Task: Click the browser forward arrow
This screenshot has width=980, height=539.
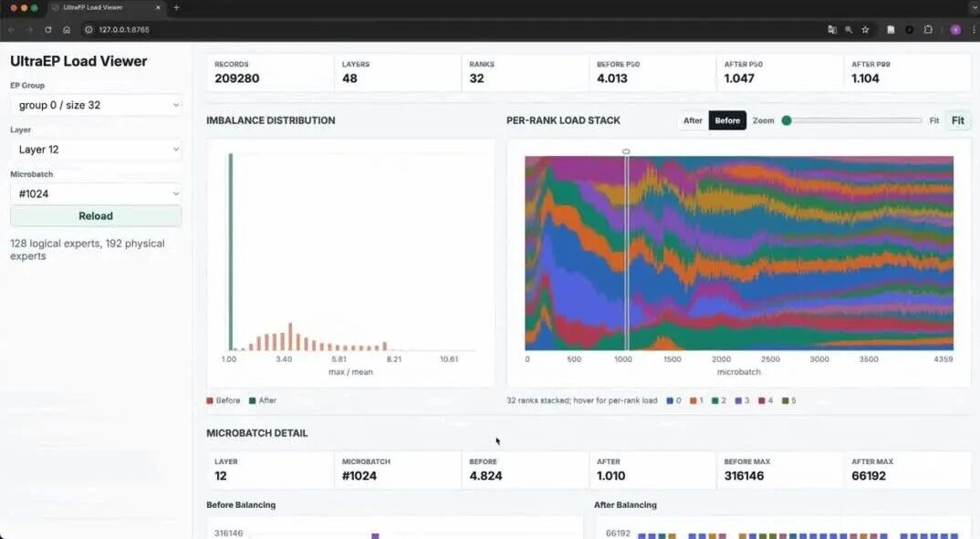Action: pos(29,29)
